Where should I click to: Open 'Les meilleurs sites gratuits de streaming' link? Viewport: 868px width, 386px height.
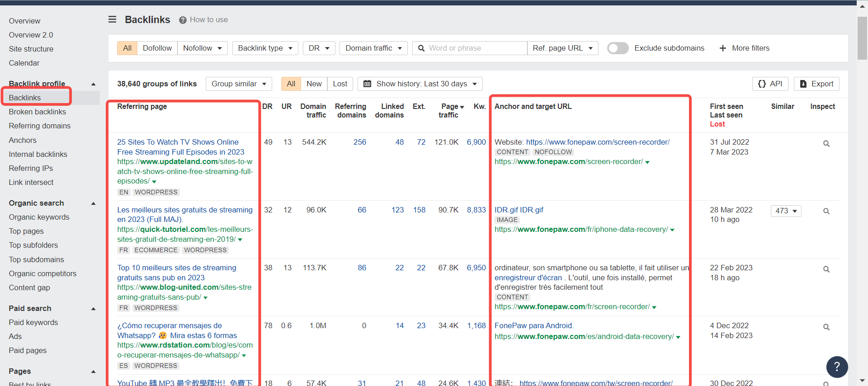click(x=184, y=215)
